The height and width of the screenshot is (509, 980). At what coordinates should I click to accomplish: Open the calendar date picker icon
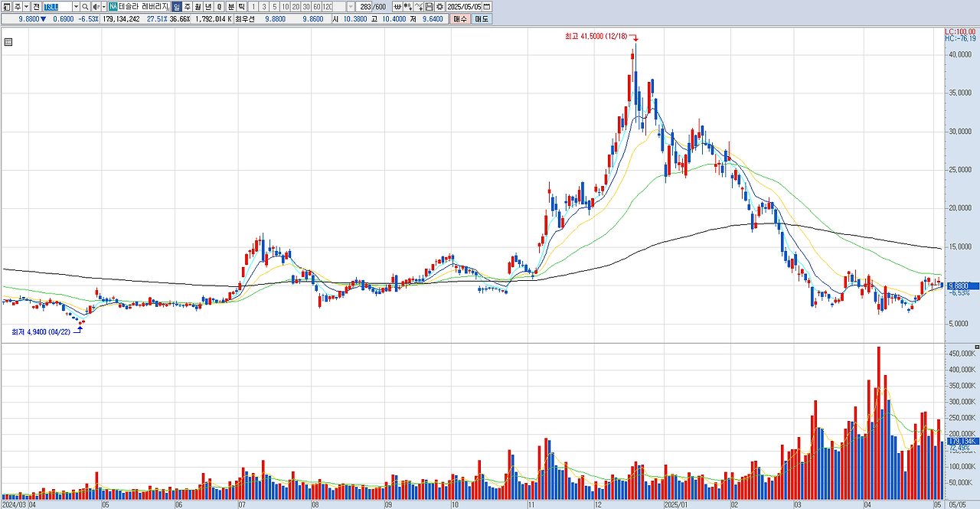(x=487, y=7)
